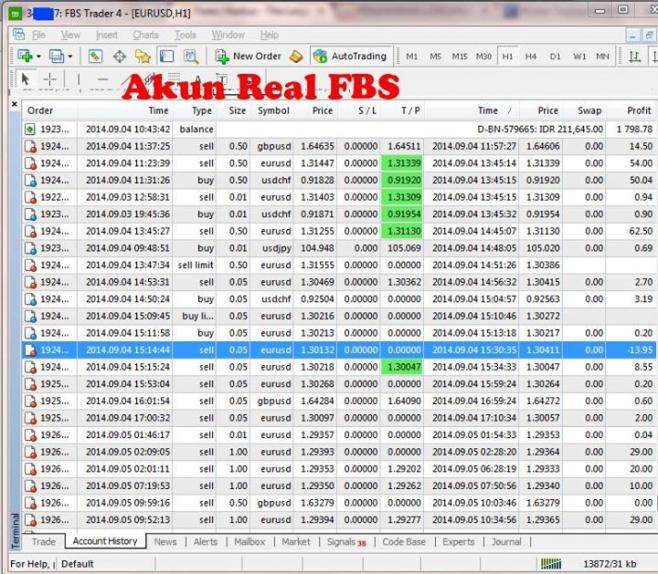Switch to the Code Base tab
The width and height of the screenshot is (658, 574).
(404, 542)
